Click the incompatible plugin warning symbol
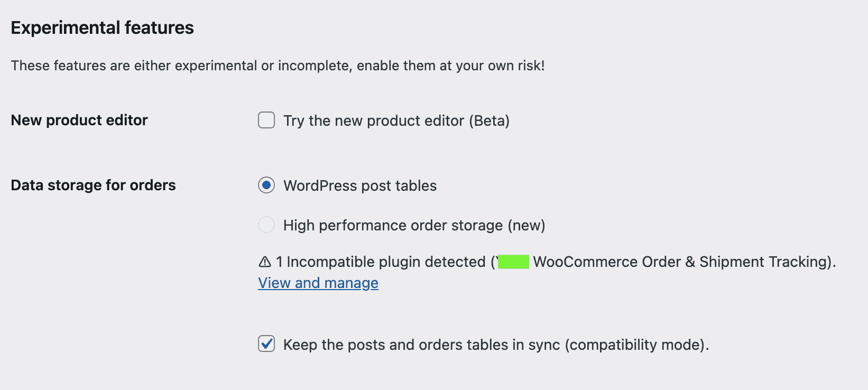The image size is (868, 390). 264,261
